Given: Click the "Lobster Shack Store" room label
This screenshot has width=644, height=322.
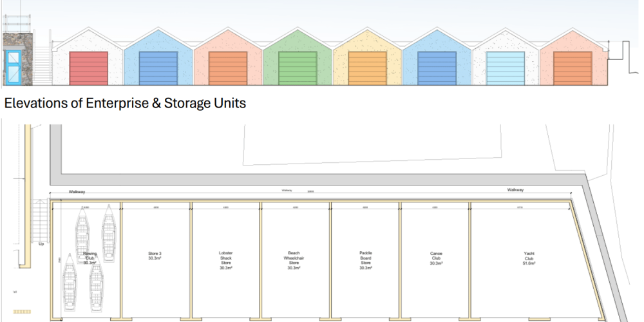Looking at the screenshot, I should pos(225,260).
